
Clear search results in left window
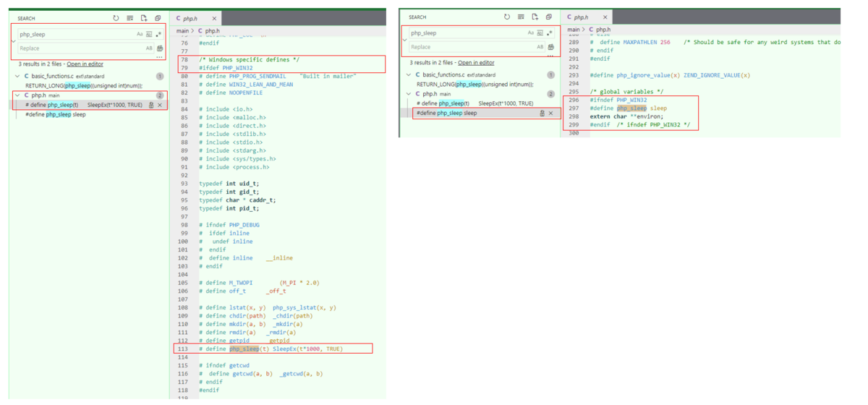click(x=129, y=18)
